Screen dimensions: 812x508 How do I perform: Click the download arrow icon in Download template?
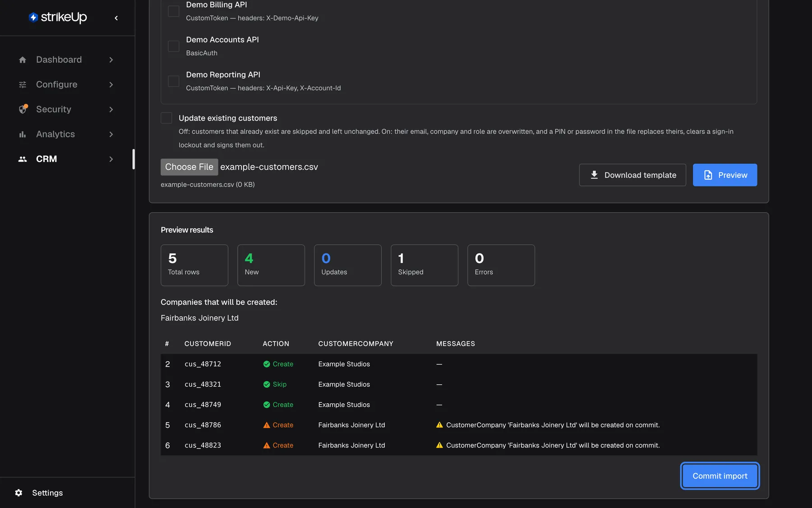(x=594, y=175)
